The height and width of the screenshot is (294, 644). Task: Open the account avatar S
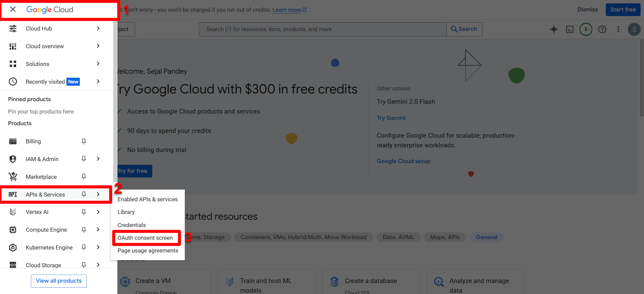(634, 29)
